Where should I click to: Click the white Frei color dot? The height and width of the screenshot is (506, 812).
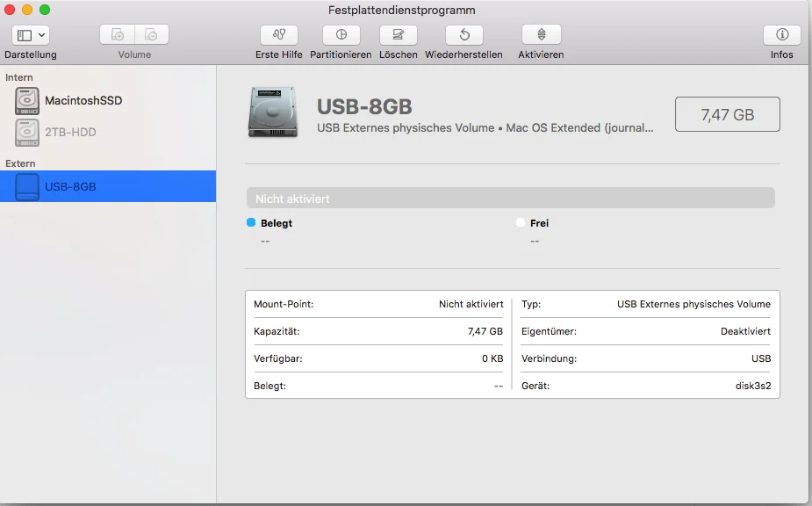click(521, 222)
